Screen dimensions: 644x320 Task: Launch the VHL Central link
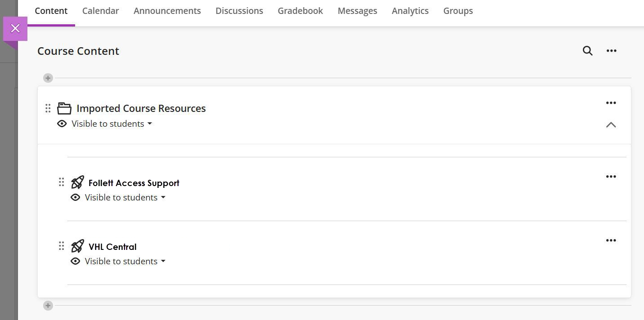(x=112, y=247)
